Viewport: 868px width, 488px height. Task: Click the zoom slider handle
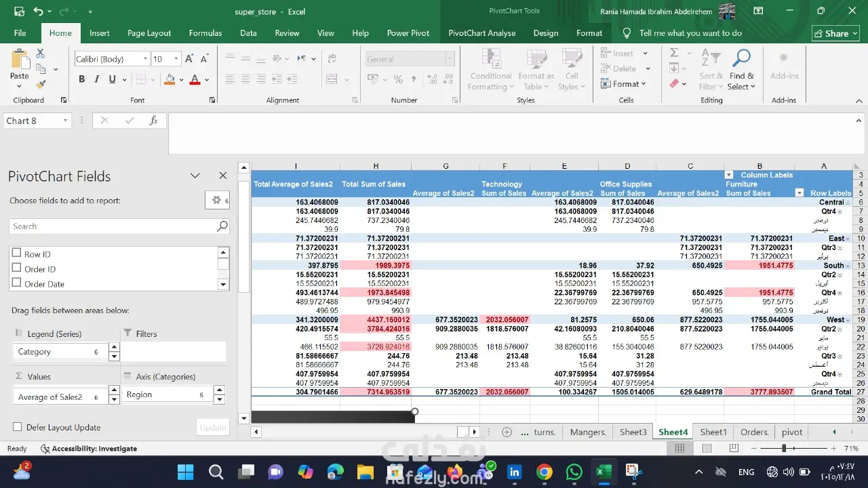pos(784,449)
